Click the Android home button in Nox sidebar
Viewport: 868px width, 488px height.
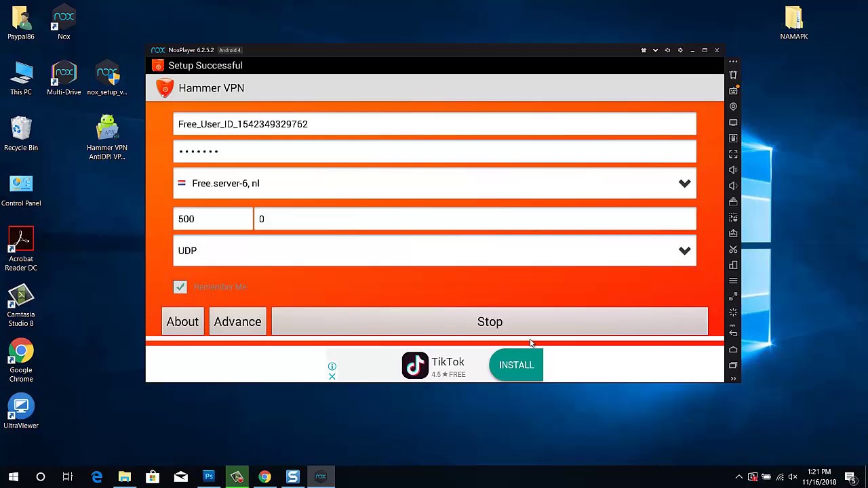tap(733, 350)
